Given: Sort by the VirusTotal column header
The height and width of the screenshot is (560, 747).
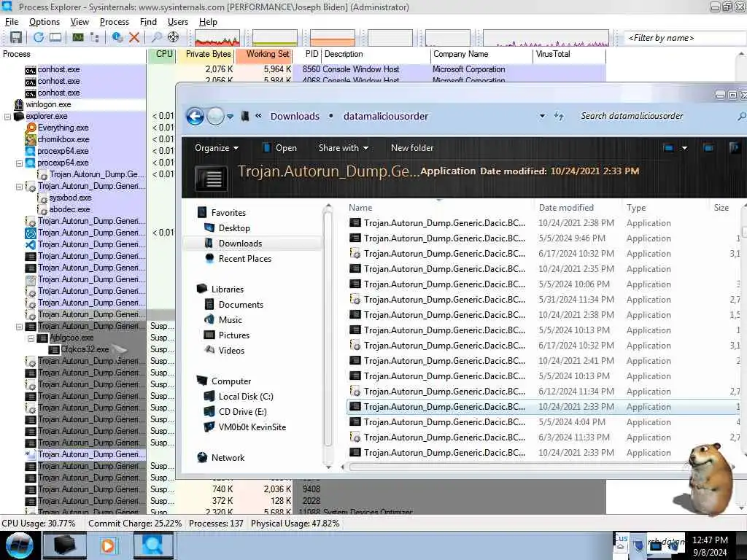Looking at the screenshot, I should [569, 54].
